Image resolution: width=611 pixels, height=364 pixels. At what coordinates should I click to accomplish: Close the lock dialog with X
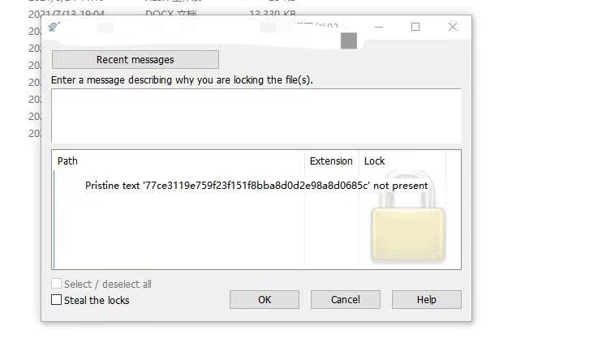(x=453, y=27)
